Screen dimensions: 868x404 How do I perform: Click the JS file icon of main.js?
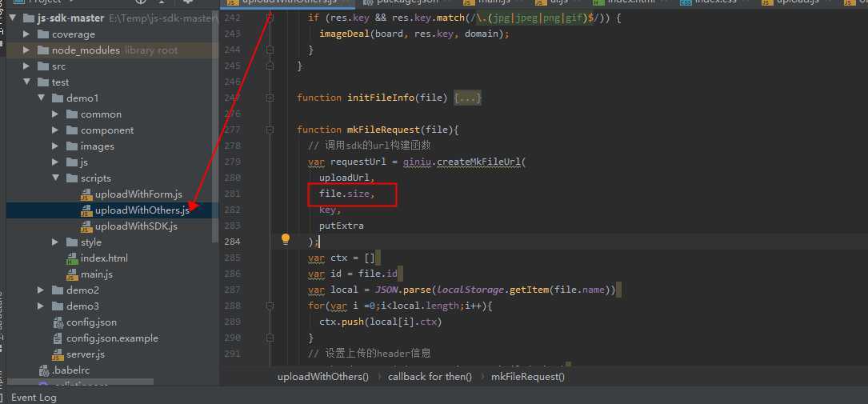72,274
